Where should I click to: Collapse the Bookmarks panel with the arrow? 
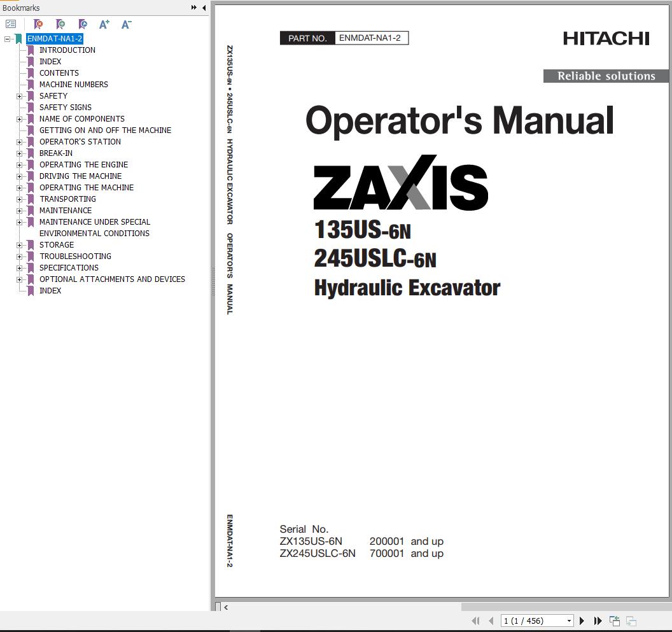(204, 7)
